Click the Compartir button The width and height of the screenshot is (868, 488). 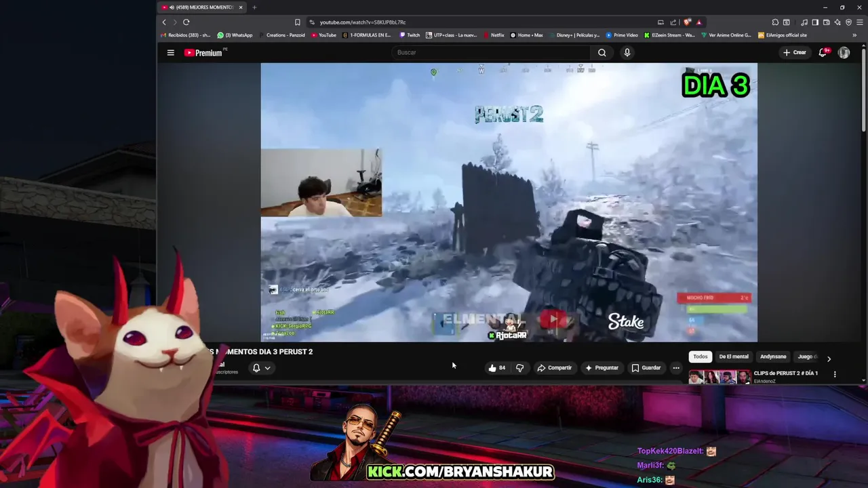[554, 368]
